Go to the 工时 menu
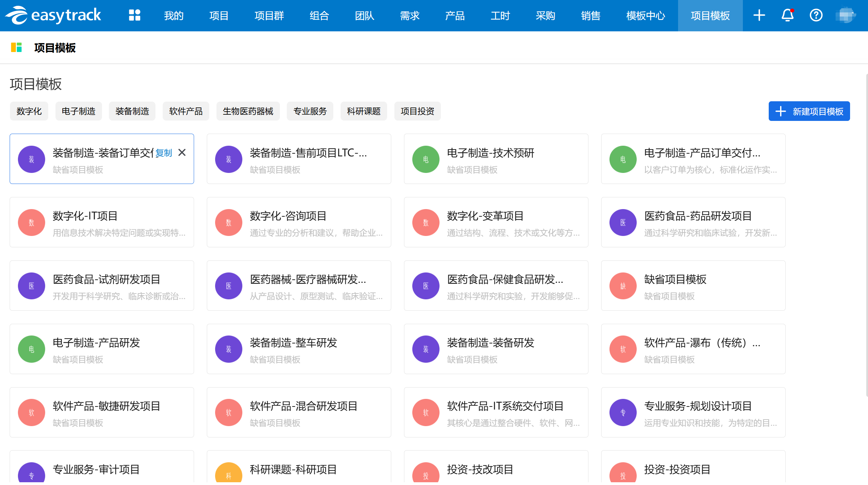The height and width of the screenshot is (485, 868). pos(500,16)
